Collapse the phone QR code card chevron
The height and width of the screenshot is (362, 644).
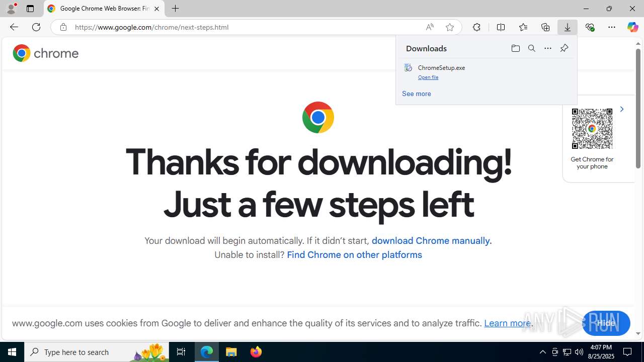pos(622,109)
